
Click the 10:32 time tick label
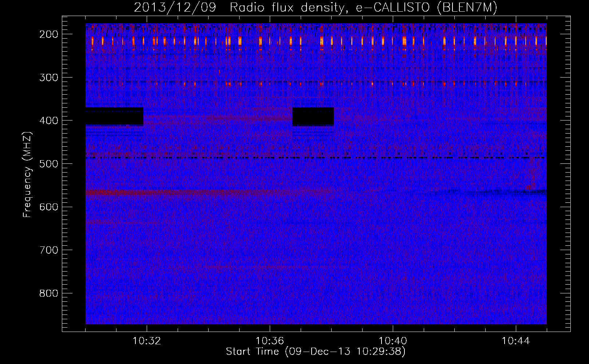pyautogui.click(x=147, y=341)
